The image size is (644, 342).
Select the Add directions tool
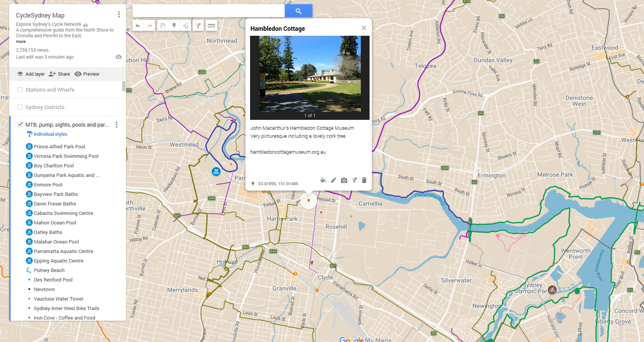[x=198, y=25]
